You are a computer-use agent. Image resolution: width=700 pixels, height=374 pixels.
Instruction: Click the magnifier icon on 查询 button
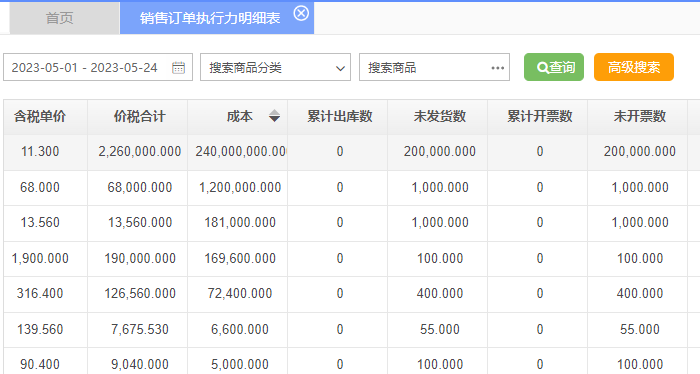coord(542,68)
